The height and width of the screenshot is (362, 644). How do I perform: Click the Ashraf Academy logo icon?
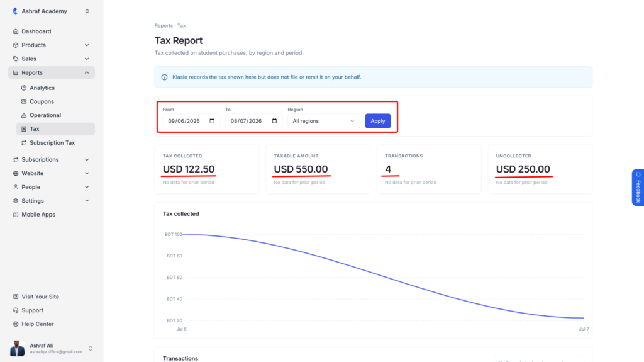15,11
